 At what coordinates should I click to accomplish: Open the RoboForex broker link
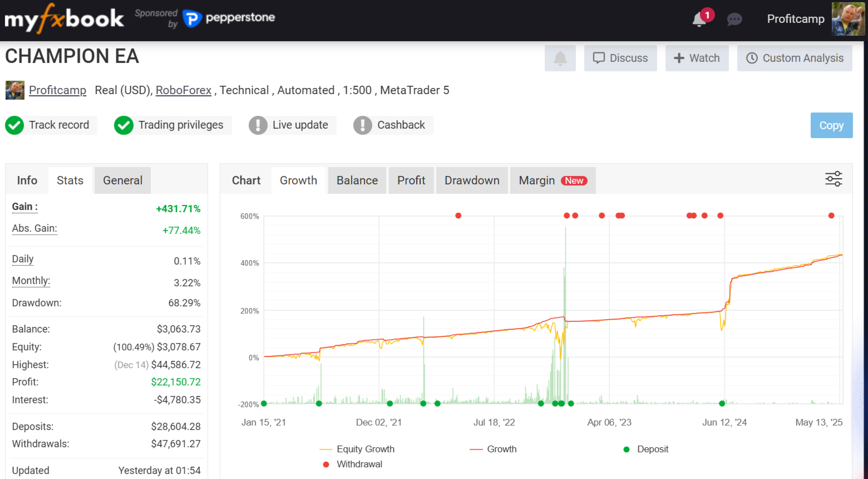[x=184, y=90]
